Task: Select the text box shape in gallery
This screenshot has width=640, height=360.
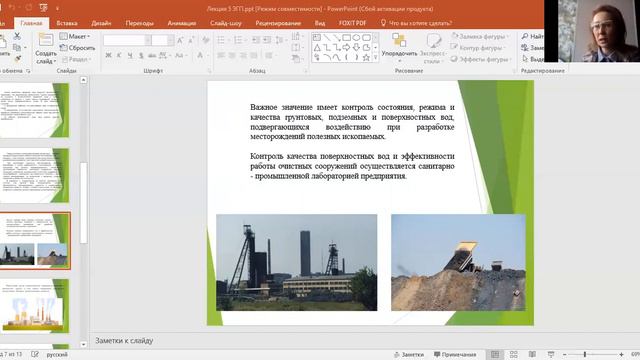Action: tap(317, 38)
